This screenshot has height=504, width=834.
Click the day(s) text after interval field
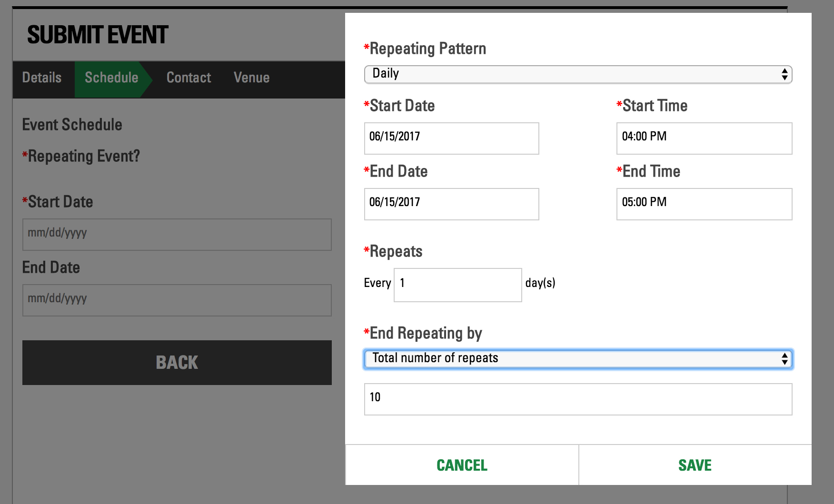coord(540,283)
